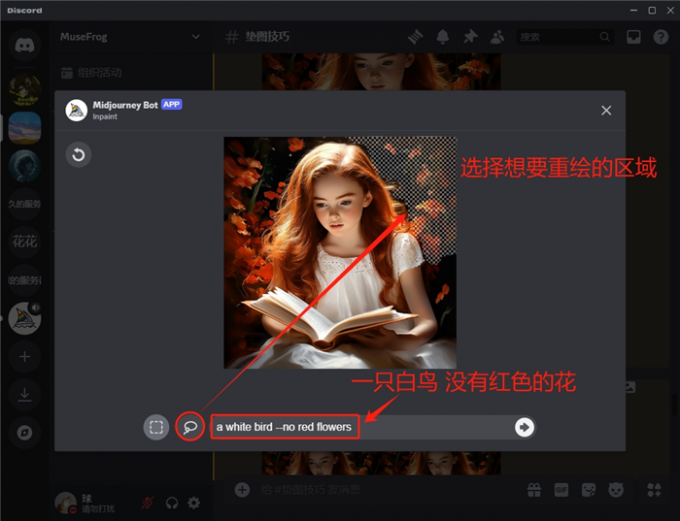This screenshot has width=680, height=521.
Task: Select the rectangle selection tool
Action: [156, 427]
